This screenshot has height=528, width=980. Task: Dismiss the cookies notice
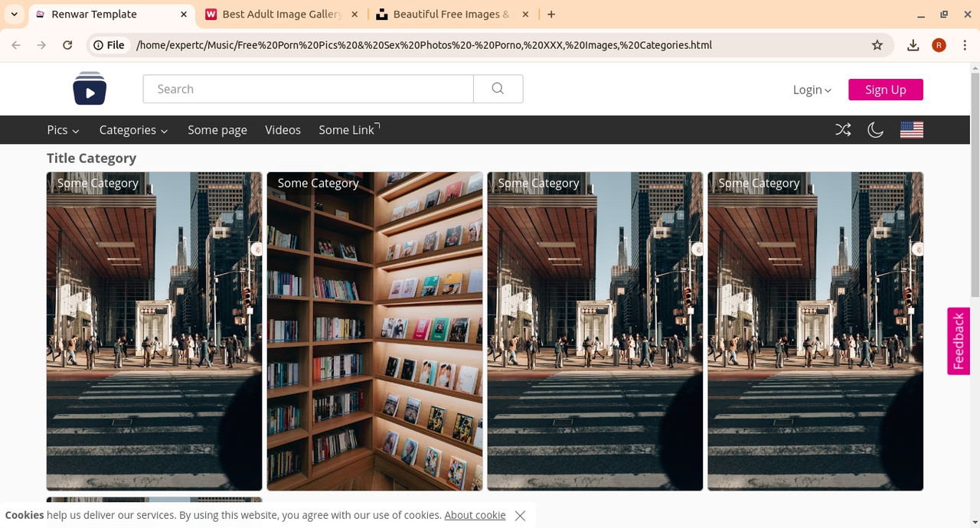[x=520, y=516]
